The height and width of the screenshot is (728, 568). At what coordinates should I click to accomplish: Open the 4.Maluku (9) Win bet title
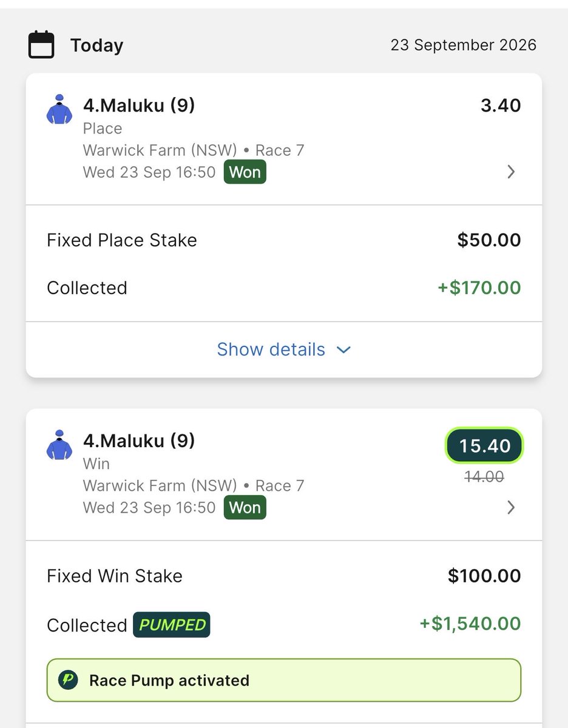(139, 440)
